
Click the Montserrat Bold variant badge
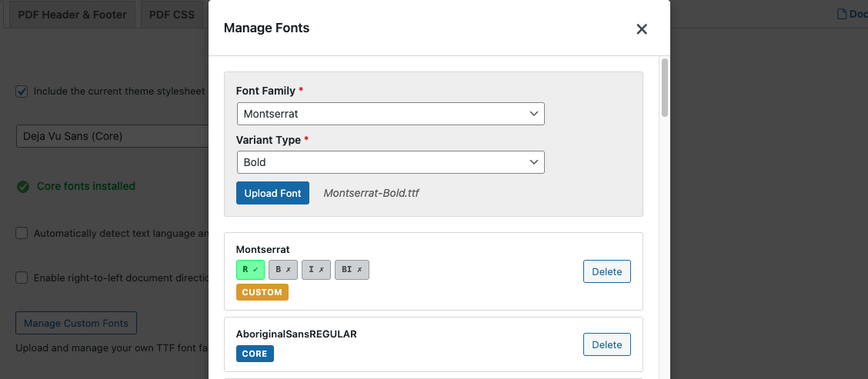pyautogui.click(x=283, y=270)
